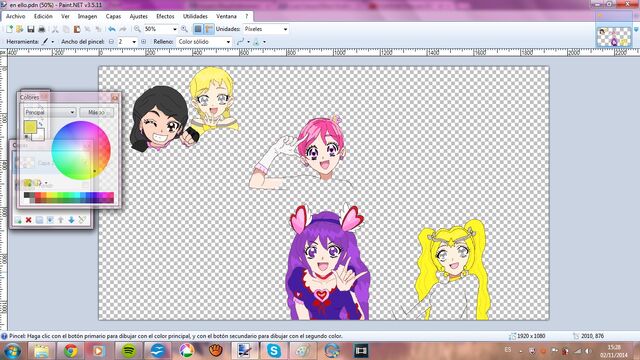Click the Más >> button
Screen dimensions: 640x360
click(x=96, y=112)
